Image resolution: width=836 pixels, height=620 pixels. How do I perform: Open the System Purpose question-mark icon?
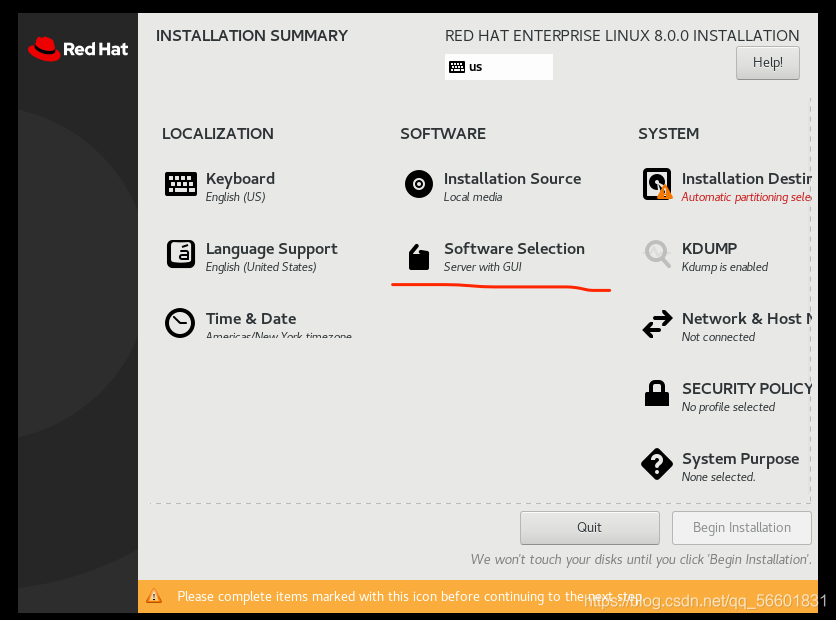pyautogui.click(x=657, y=464)
